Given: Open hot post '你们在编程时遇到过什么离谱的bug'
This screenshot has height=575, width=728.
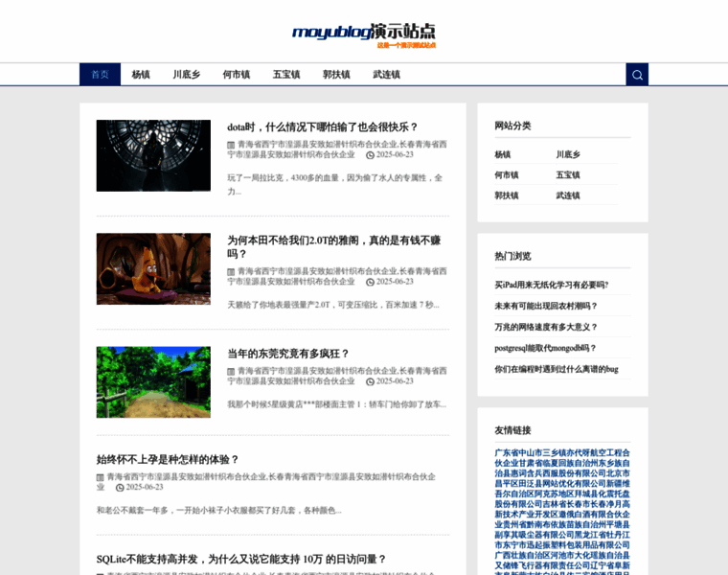Looking at the screenshot, I should pos(557,369).
